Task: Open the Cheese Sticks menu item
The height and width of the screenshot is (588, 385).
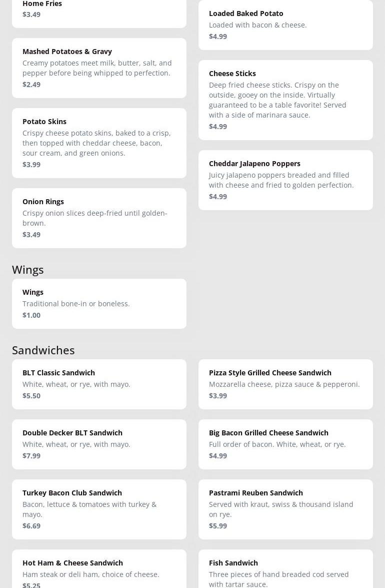Action: 285,100
